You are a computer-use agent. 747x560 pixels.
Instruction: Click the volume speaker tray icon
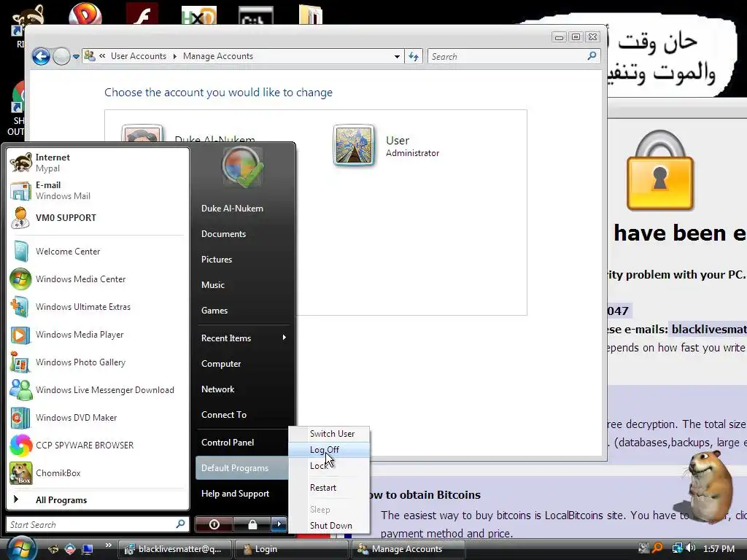(x=691, y=548)
